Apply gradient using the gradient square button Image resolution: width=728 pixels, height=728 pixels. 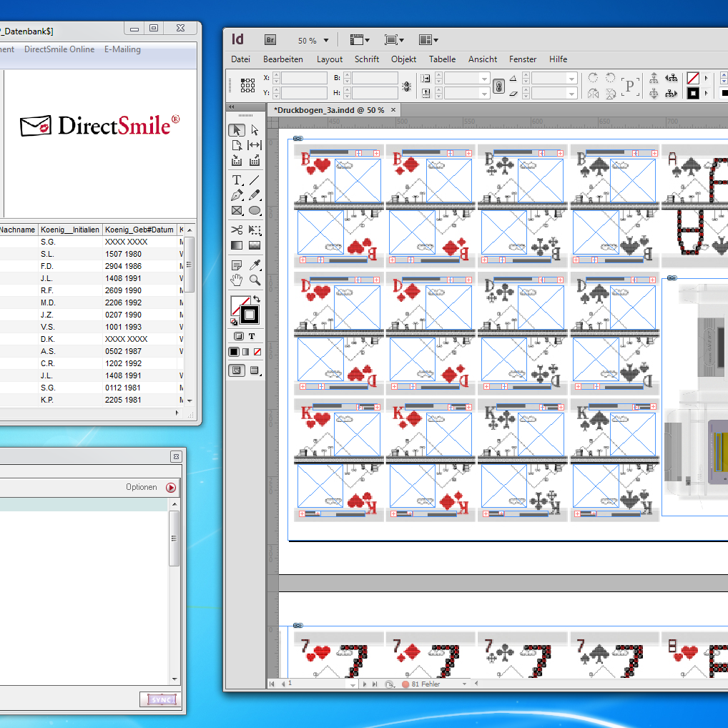tap(245, 352)
